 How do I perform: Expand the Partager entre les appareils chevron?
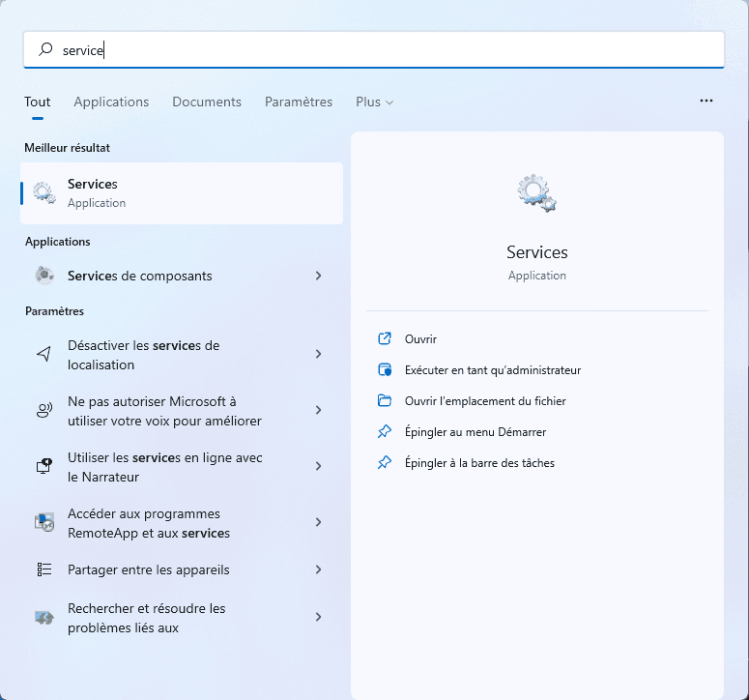pos(318,569)
